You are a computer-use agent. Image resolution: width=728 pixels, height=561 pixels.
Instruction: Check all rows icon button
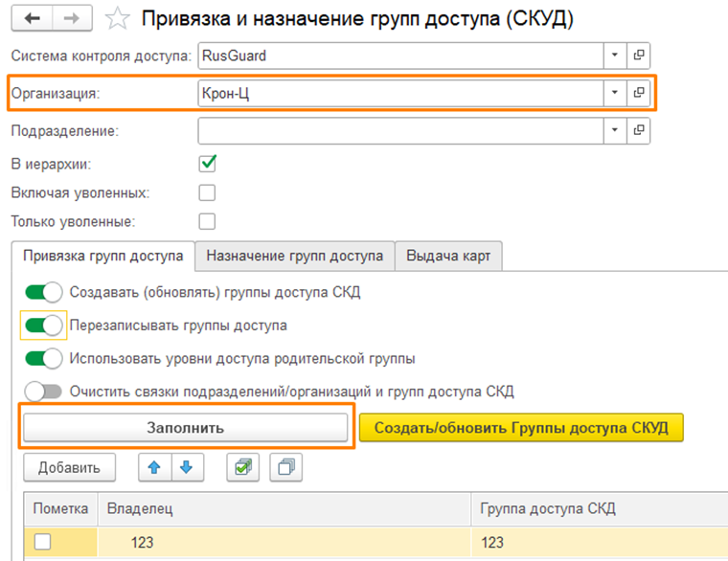click(243, 467)
